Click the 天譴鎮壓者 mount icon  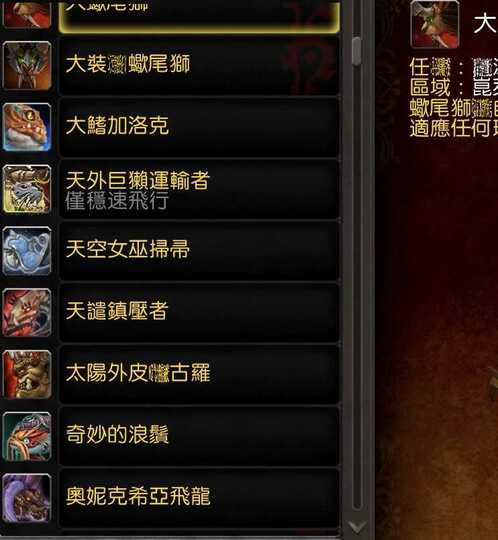click(x=27, y=312)
